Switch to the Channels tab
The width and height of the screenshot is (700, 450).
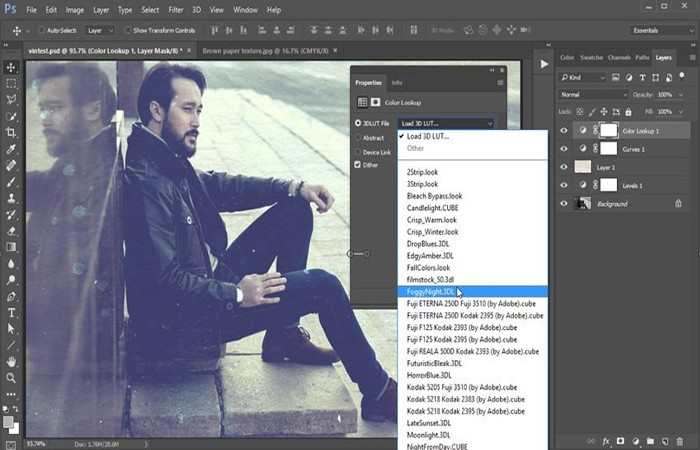(x=619, y=58)
